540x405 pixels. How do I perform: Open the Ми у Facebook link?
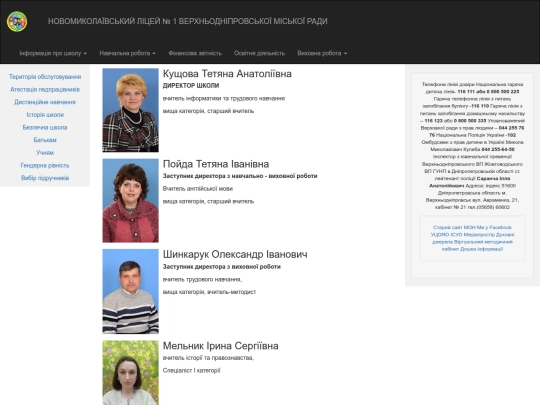495,227
